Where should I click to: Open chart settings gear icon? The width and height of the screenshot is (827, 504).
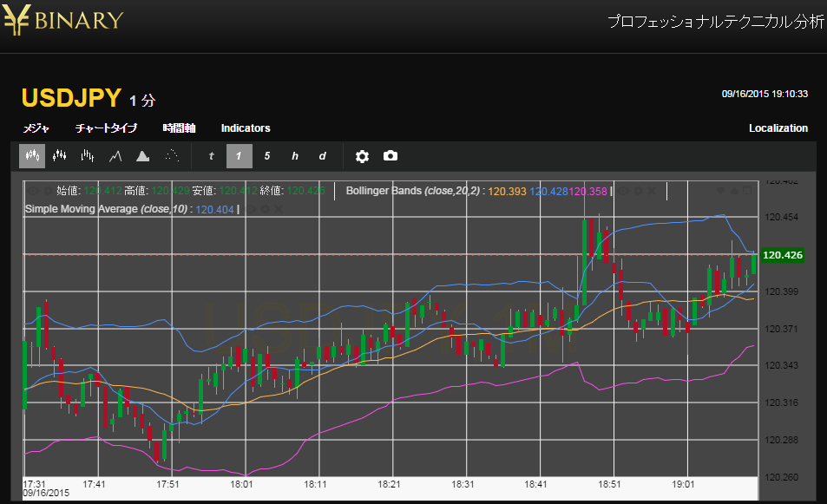(x=362, y=156)
